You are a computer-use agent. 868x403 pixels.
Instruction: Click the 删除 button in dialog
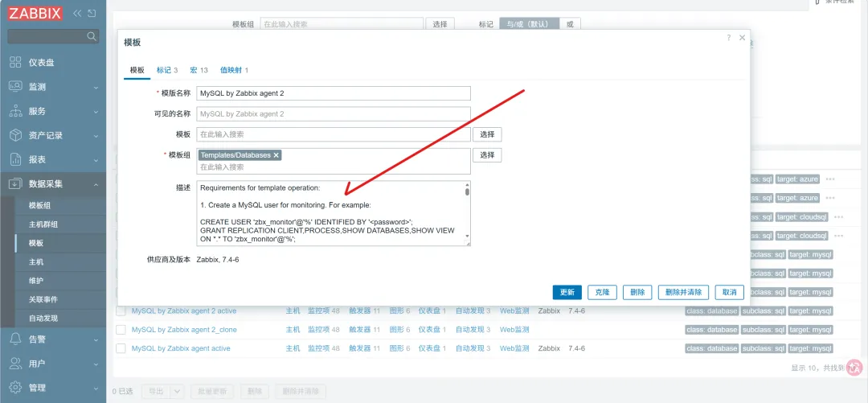coord(637,292)
